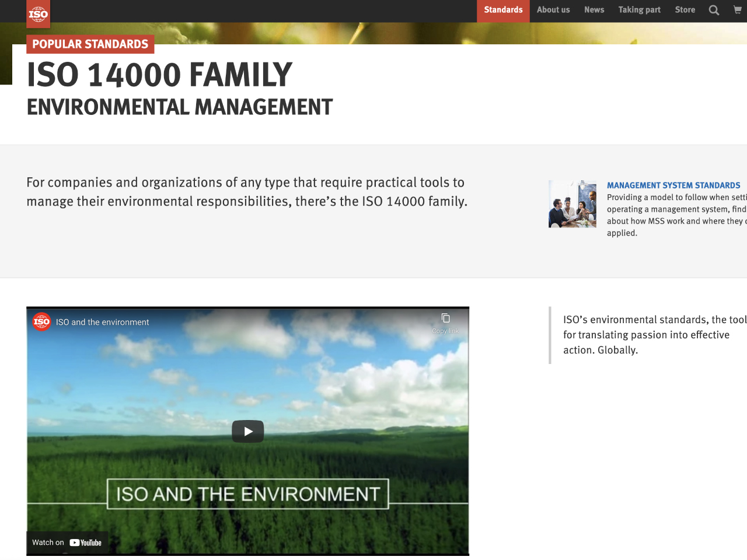
Task: Open the shopping cart icon
Action: point(738,9)
